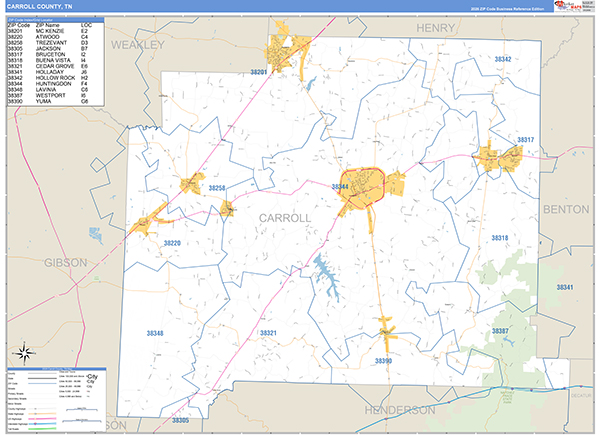Select the 38258 ZIP label on the map
The width and height of the screenshot is (600, 435).
217,188
